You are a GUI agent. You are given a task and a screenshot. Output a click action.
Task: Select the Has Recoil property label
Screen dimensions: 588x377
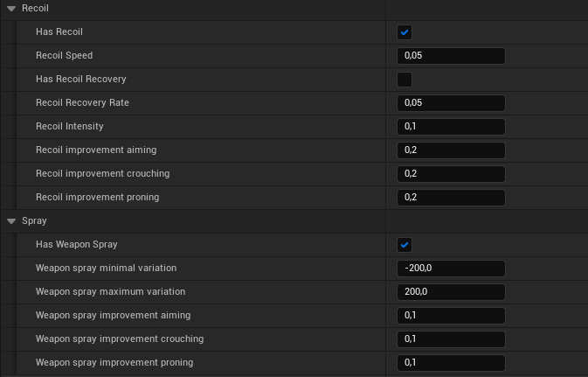pos(59,32)
